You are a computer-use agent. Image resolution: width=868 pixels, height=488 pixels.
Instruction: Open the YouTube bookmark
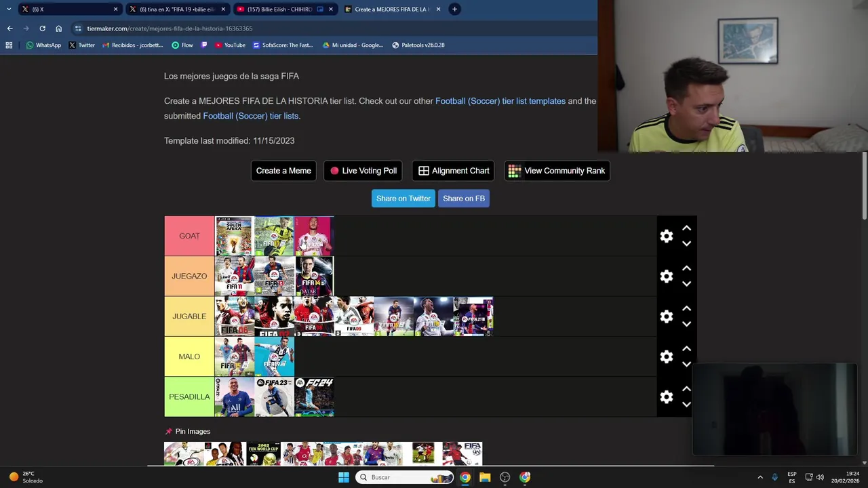(230, 45)
